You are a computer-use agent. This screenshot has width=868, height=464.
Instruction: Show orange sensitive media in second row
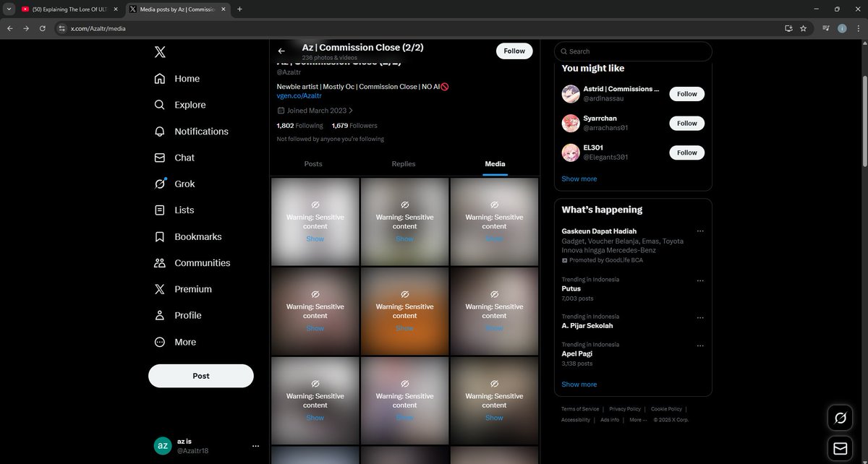tap(405, 328)
